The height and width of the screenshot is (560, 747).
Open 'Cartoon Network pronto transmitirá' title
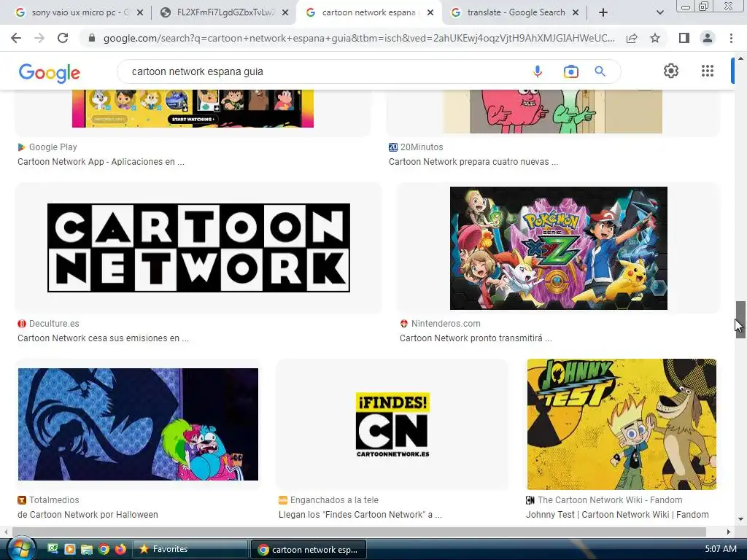click(476, 338)
